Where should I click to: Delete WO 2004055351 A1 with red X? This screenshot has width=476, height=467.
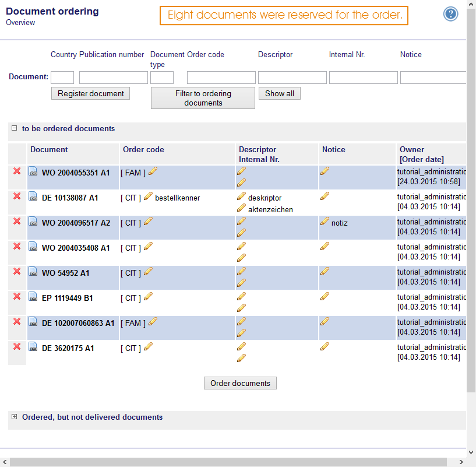coord(17,171)
